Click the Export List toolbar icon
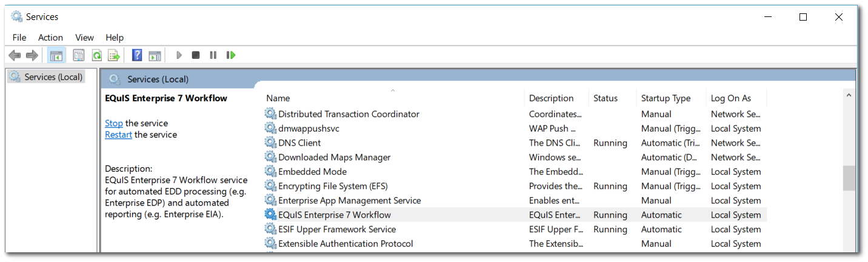 click(x=114, y=55)
